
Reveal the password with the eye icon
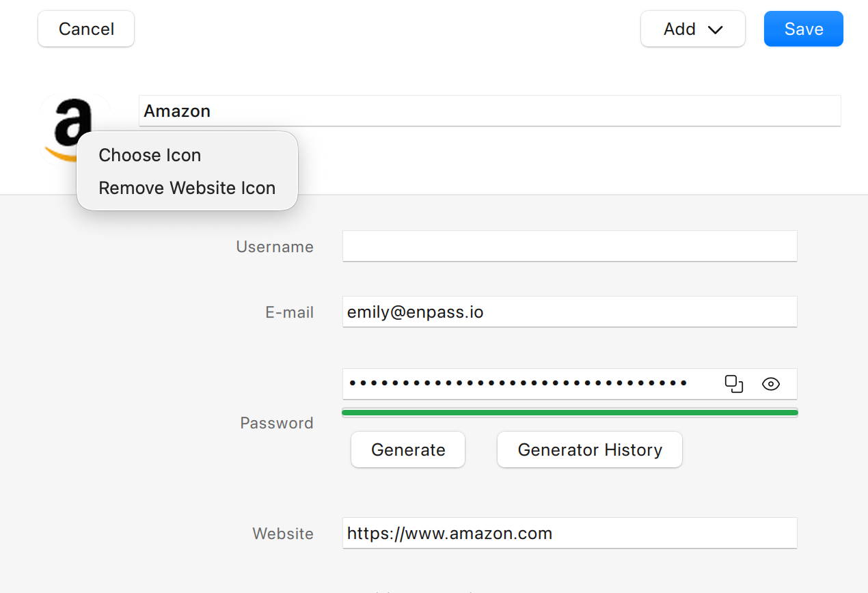point(771,384)
